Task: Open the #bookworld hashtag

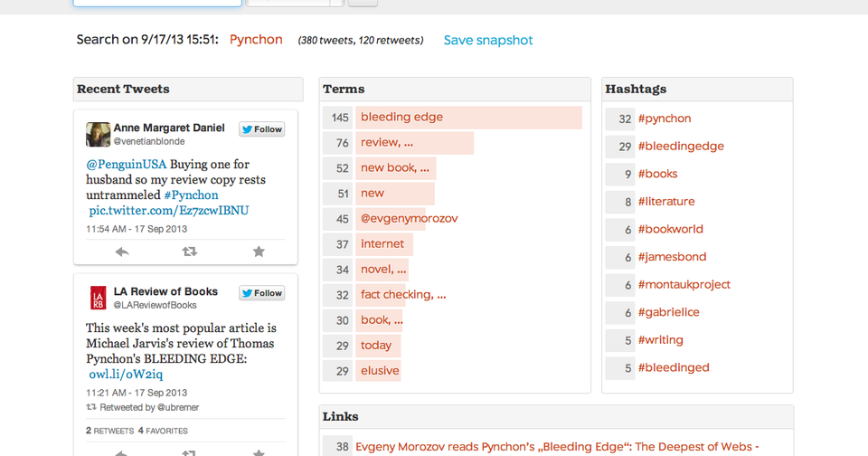Action: click(670, 230)
